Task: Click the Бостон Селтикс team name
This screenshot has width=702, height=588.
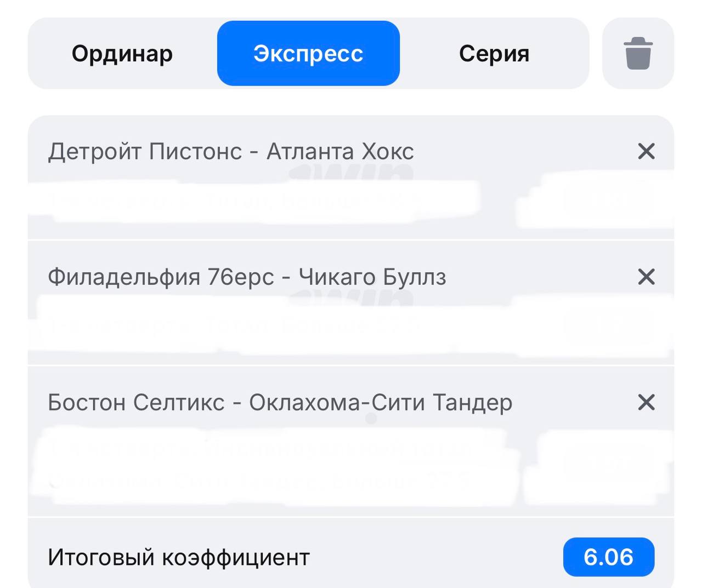Action: [x=136, y=402]
